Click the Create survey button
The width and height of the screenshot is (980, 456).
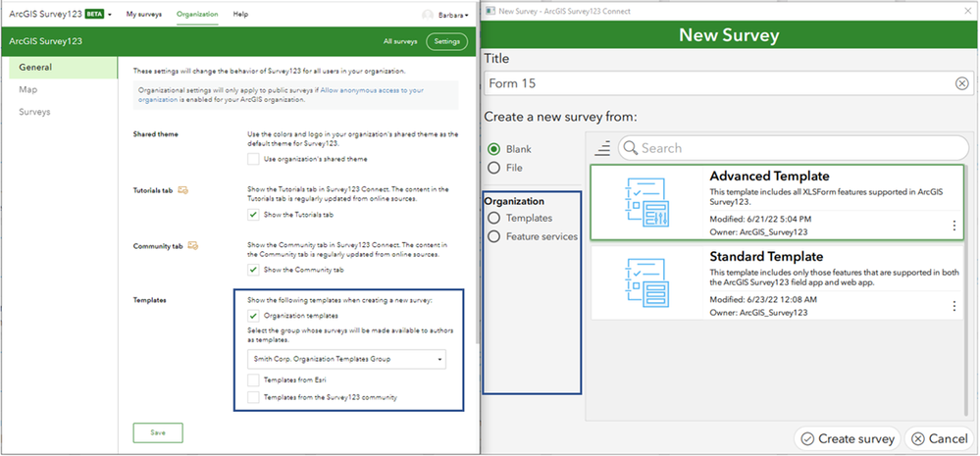coord(847,439)
